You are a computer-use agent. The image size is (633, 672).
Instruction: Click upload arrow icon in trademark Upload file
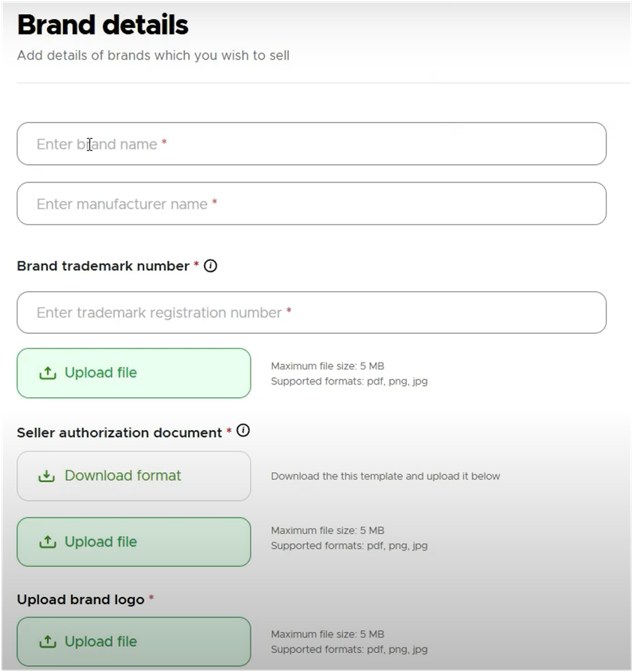pyautogui.click(x=48, y=373)
